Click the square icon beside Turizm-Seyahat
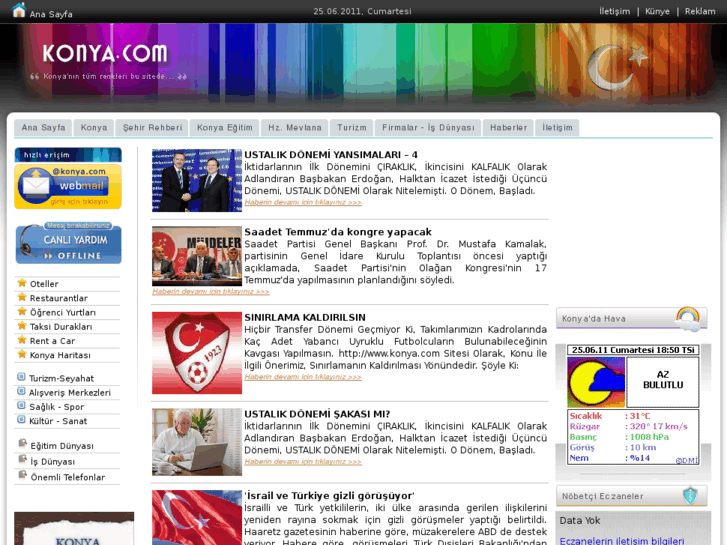 coord(21,377)
